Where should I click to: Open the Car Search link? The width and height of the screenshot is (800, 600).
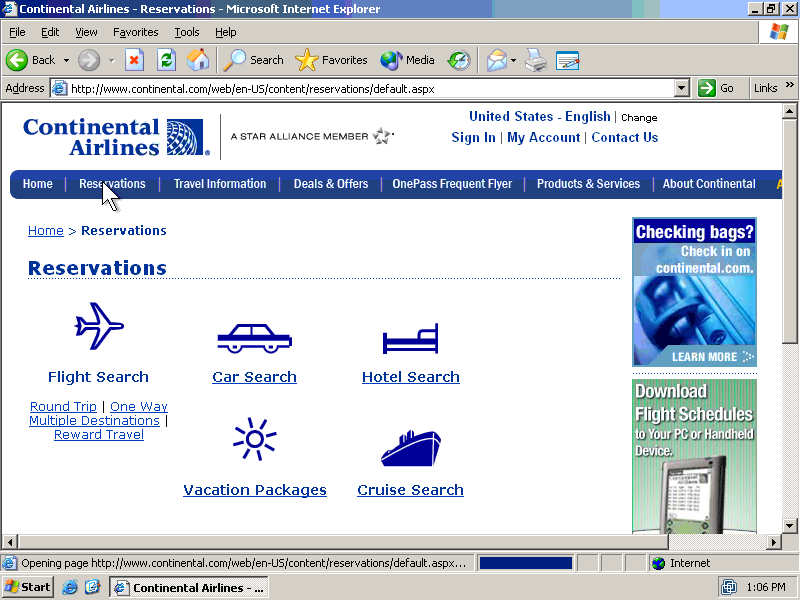click(x=254, y=377)
